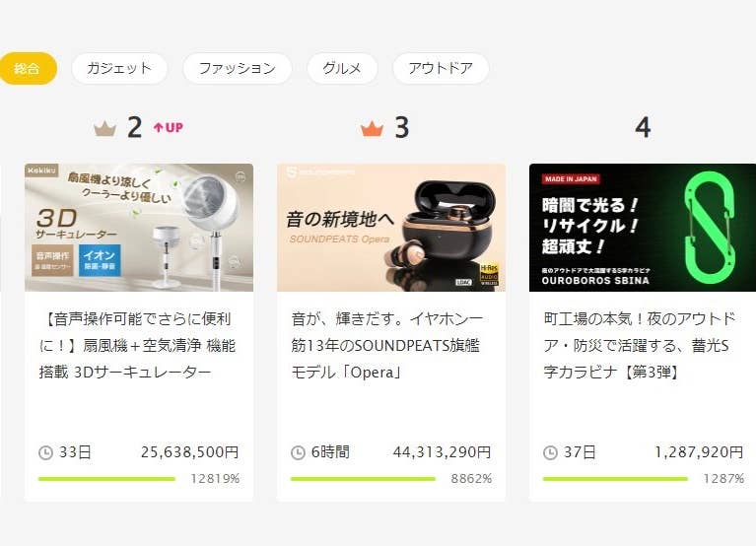Image resolution: width=756 pixels, height=546 pixels.
Task: Switch to the ガジェット tab
Action: click(x=119, y=68)
